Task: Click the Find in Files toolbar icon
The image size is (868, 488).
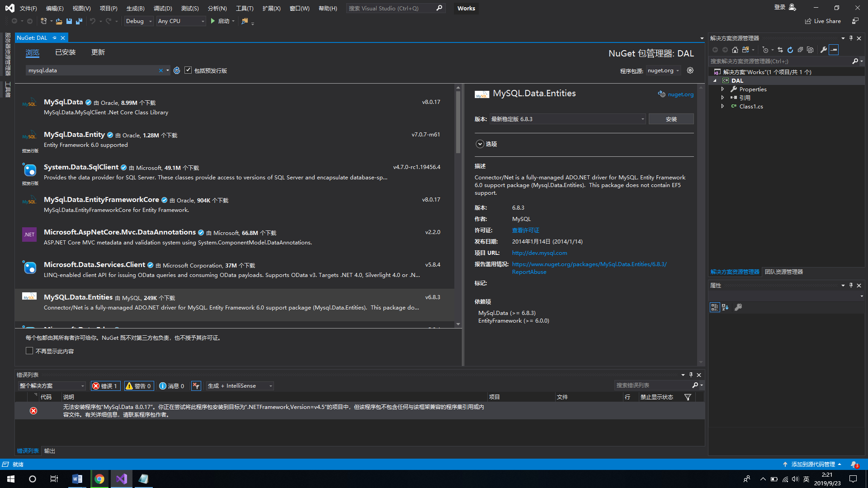Action: [x=245, y=21]
